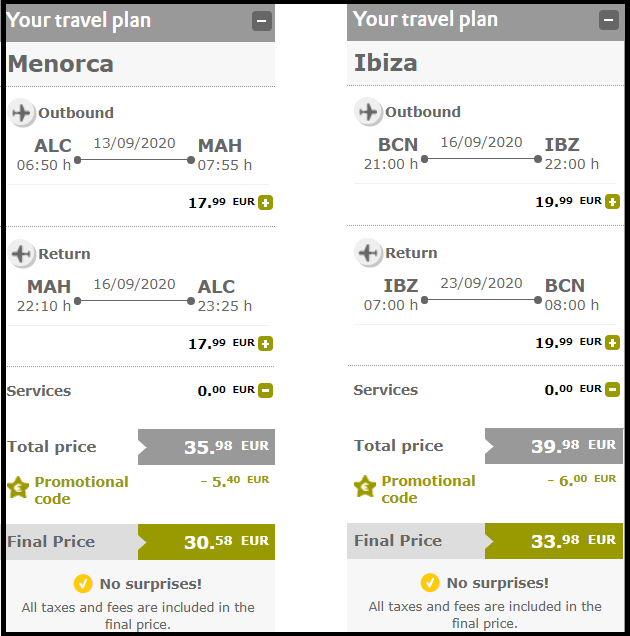Click the Ibiza Return airplane icon
Viewport: 630px width, 636px height.
pos(368,253)
